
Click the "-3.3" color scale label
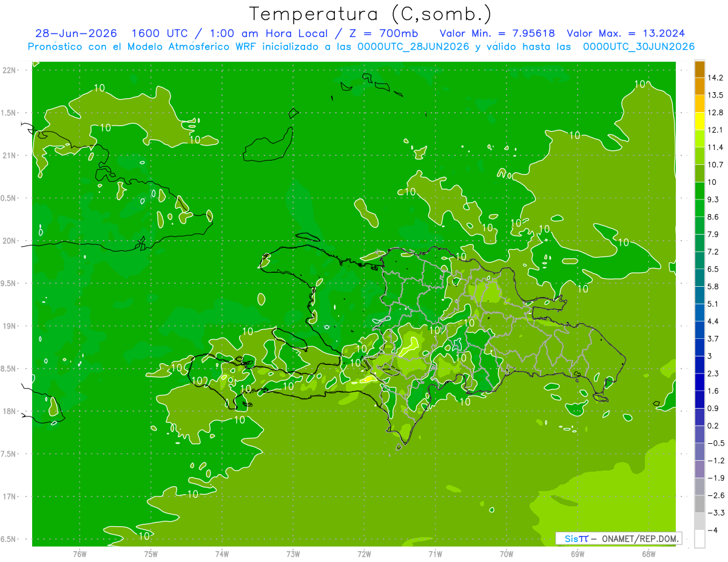pyautogui.click(x=715, y=513)
